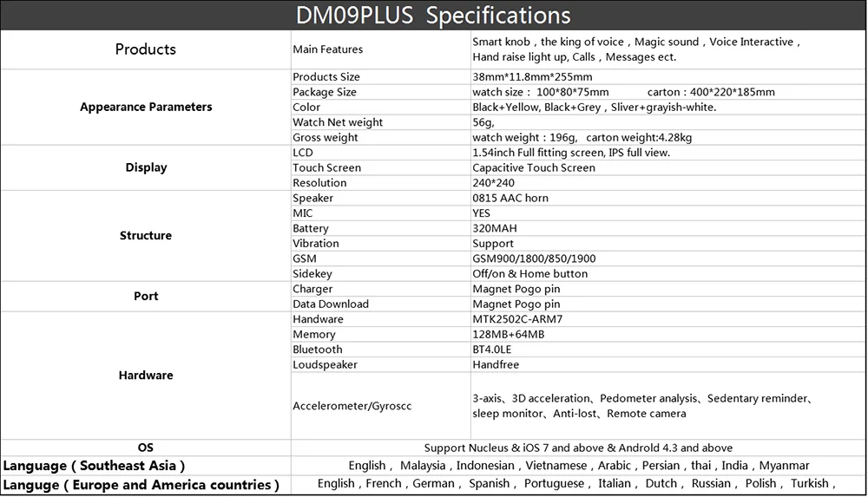Select the 'Hardware' category cell
This screenshot has width=868, height=497.
point(146,376)
